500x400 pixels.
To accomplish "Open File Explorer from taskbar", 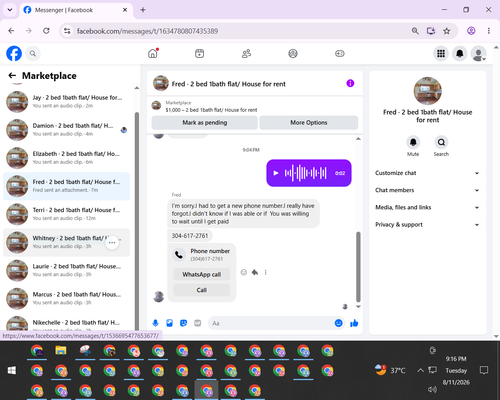I will [x=61, y=350].
